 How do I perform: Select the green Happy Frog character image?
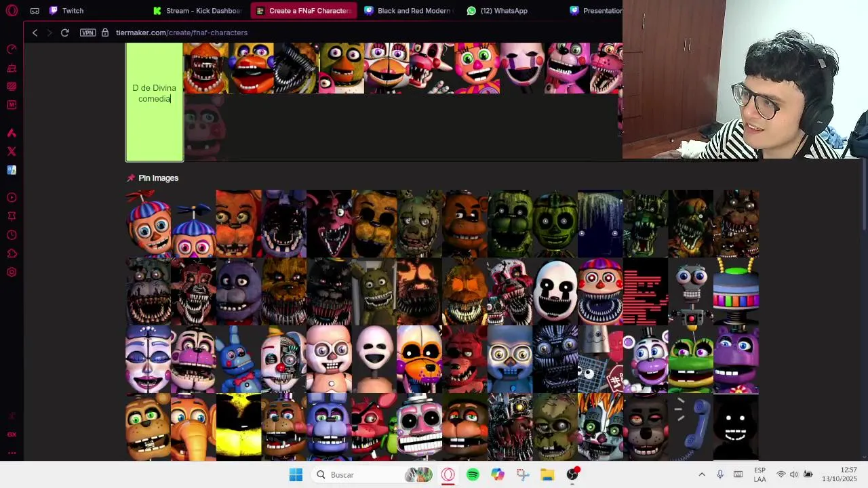(x=690, y=359)
